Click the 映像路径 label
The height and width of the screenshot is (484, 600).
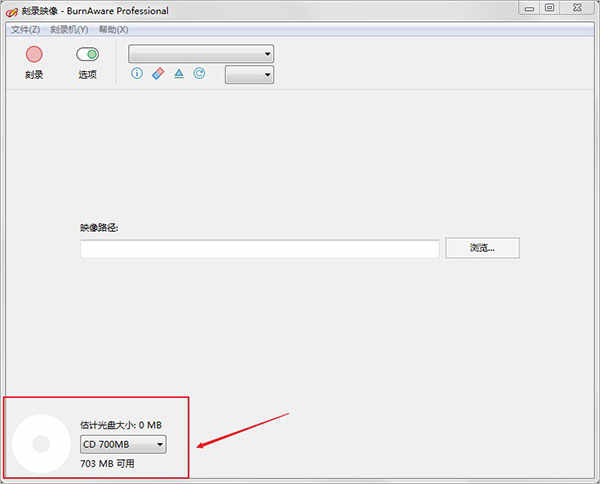coord(99,228)
